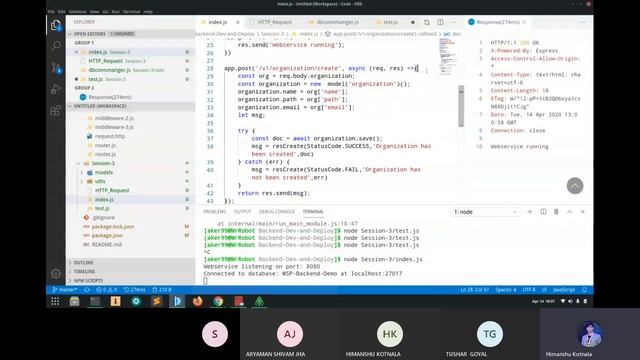This screenshot has height=360, width=640.
Task: Maximize the terminal panel with the up chevron
Action: 569,212
